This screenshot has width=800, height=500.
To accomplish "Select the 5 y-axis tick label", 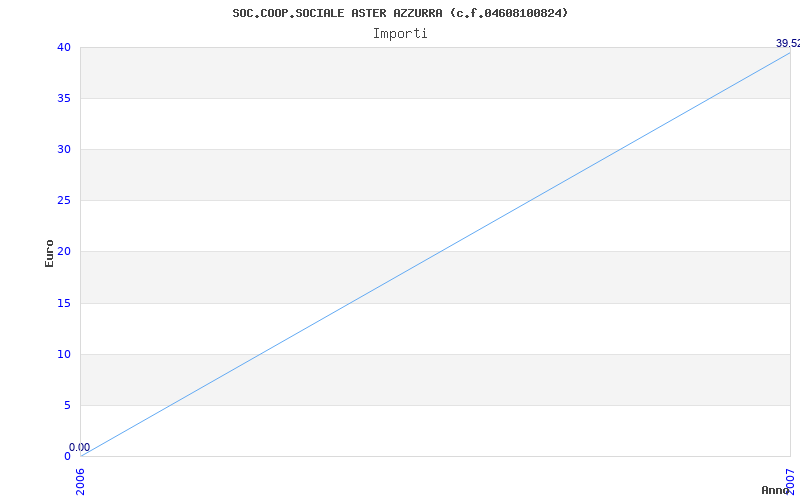I will click(67, 406).
